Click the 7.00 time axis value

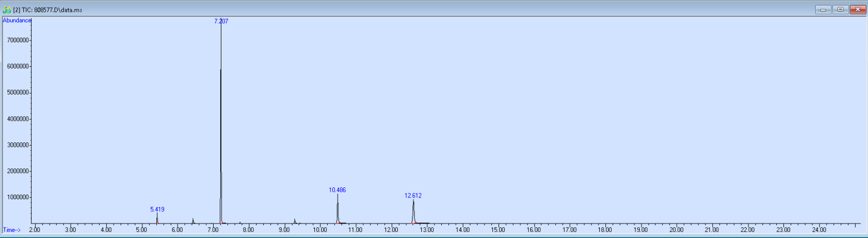213,230
